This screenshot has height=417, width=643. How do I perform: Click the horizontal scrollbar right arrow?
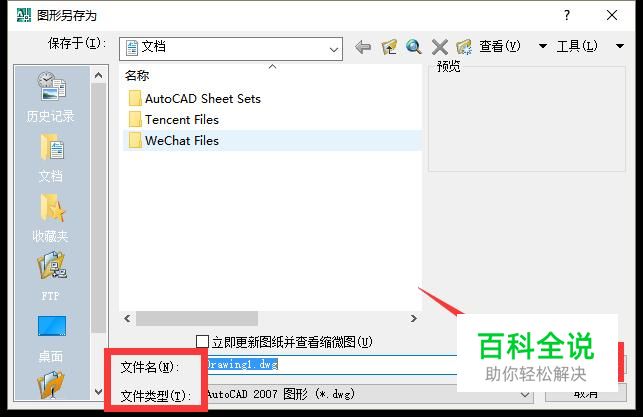coord(414,319)
